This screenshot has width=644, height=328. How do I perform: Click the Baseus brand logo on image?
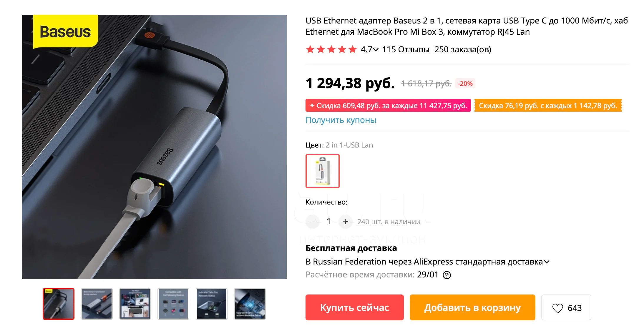65,31
